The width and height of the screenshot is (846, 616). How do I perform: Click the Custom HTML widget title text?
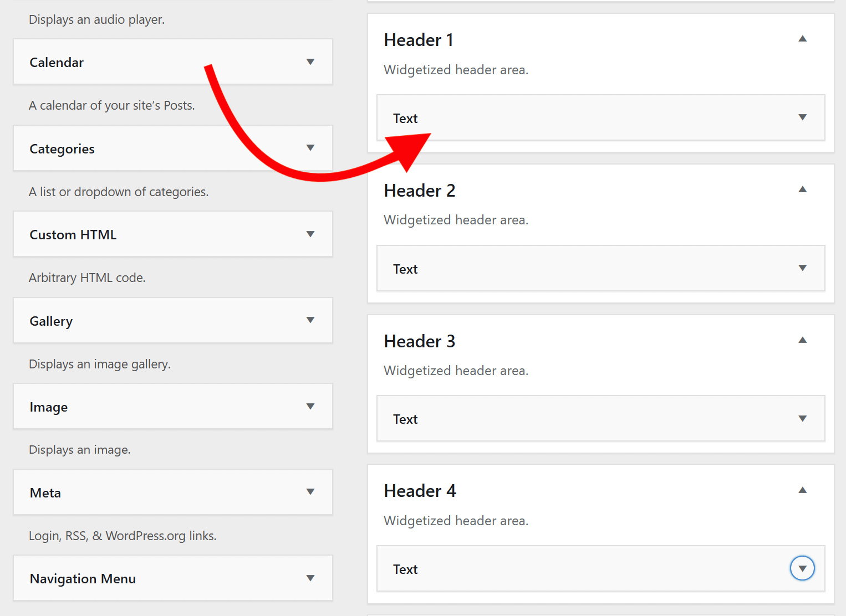pyautogui.click(x=73, y=234)
